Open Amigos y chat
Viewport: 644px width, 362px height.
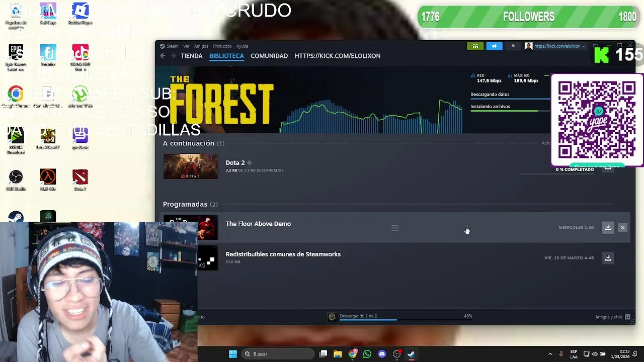point(613,317)
